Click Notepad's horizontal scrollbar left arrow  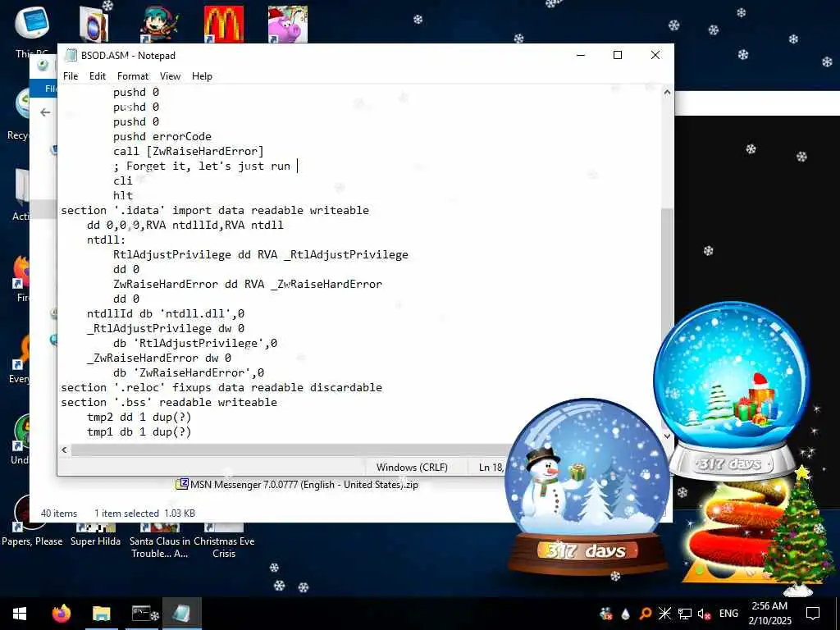click(x=64, y=450)
